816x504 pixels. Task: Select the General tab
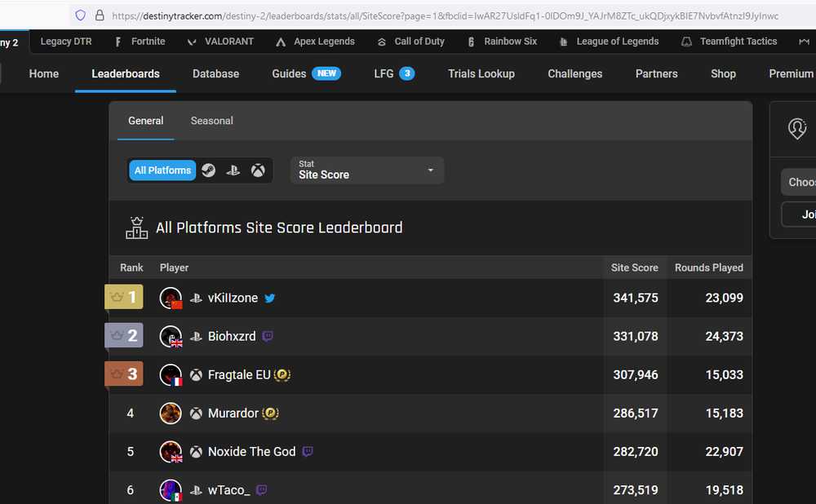click(x=145, y=121)
